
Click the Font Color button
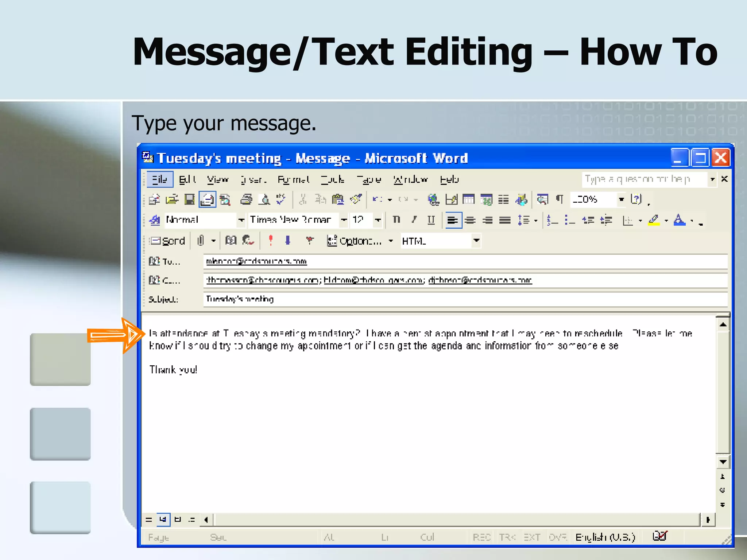coord(680,220)
